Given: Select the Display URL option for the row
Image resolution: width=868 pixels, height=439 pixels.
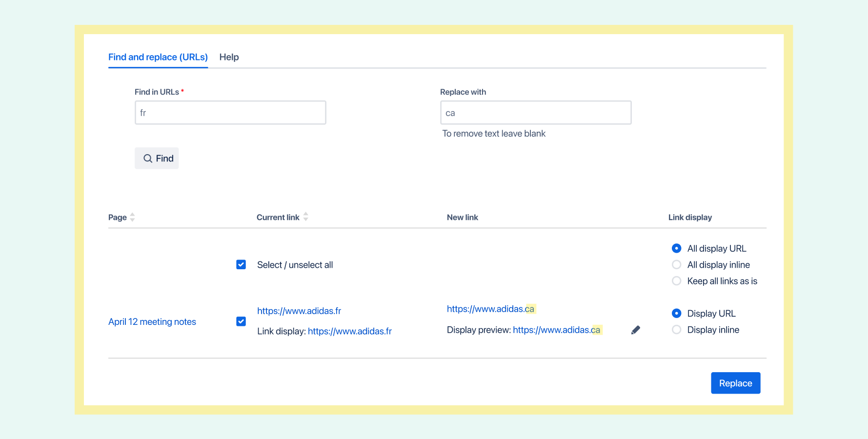Looking at the screenshot, I should click(676, 313).
